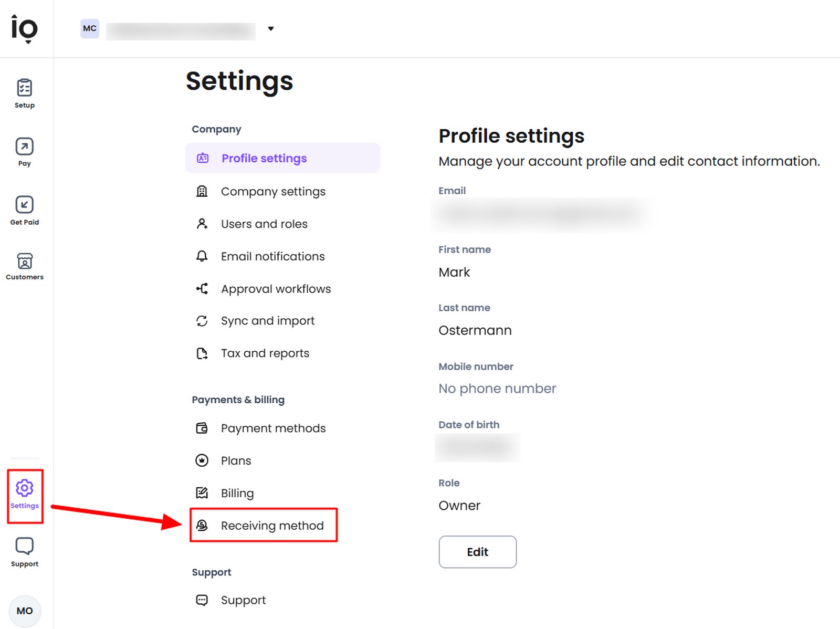Select Receiving method option
The width and height of the screenshot is (840, 629).
coord(272,526)
